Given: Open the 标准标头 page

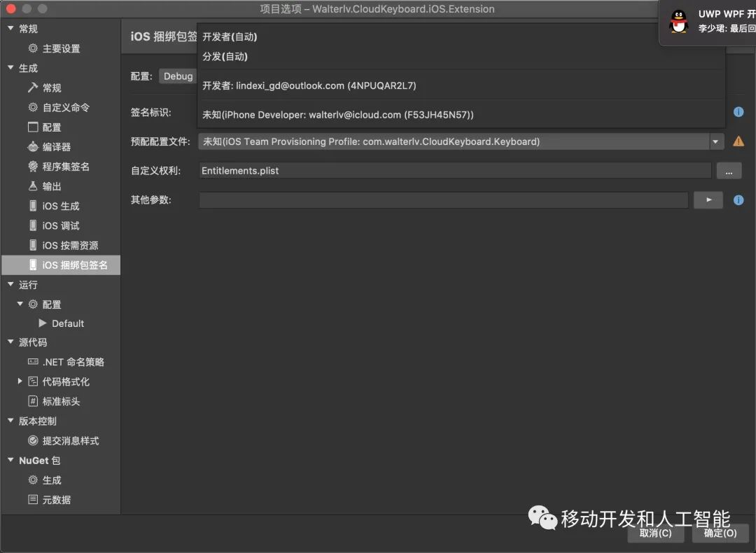Looking at the screenshot, I should click(61, 401).
